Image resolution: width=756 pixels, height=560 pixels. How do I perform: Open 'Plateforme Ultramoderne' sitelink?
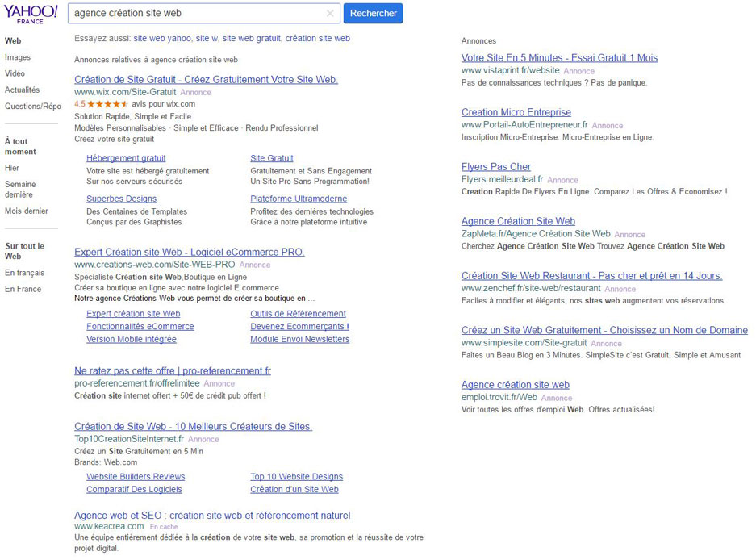click(x=299, y=199)
